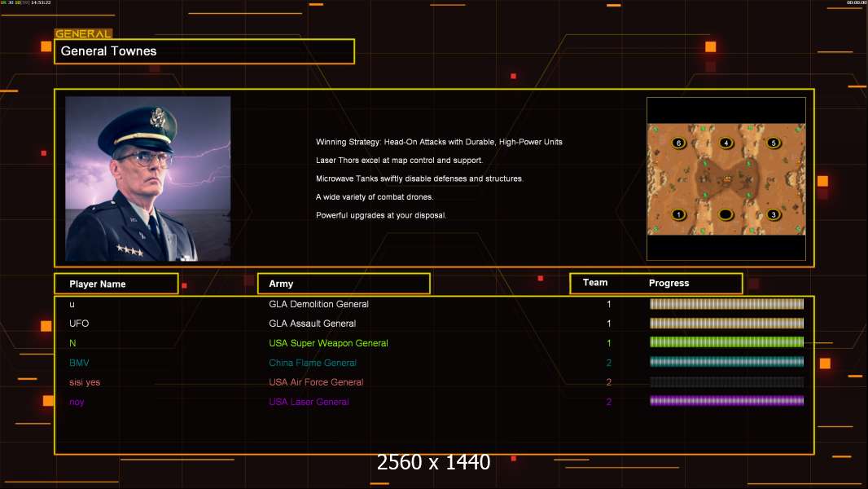Click the green progress bar for player N

(x=726, y=342)
